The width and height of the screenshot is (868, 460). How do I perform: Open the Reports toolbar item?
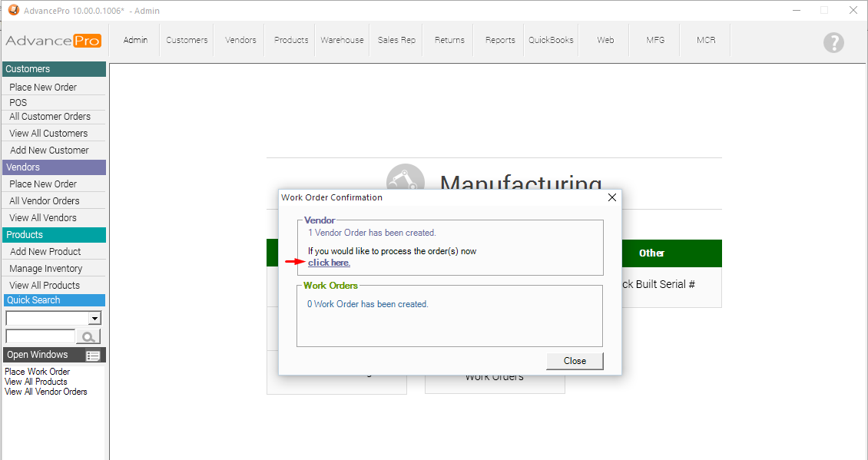pyautogui.click(x=500, y=40)
